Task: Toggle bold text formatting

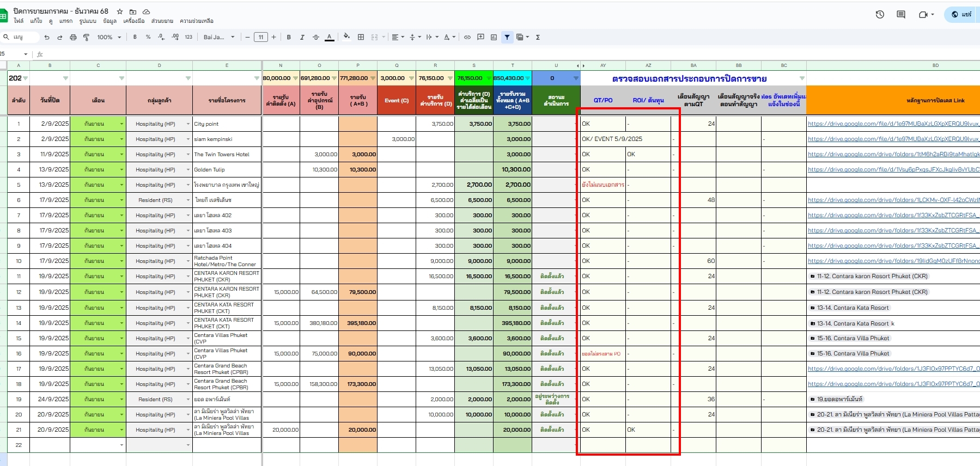Action: [x=289, y=37]
